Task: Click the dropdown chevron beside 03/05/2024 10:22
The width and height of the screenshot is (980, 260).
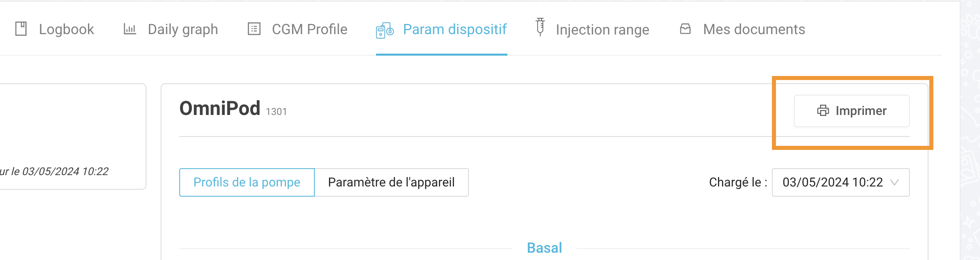Action: tap(894, 182)
